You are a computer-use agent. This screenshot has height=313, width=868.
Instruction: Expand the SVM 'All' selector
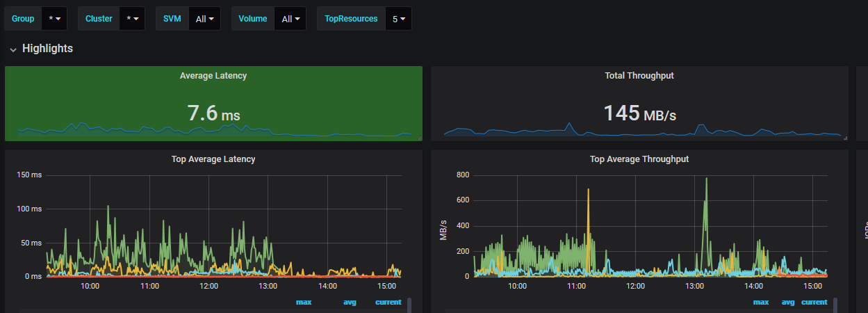(204, 19)
